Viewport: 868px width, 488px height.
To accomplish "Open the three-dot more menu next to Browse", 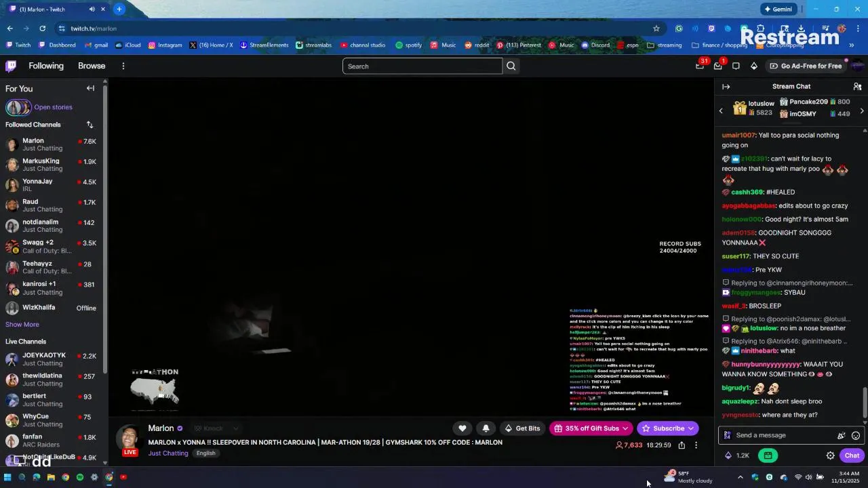I will (x=123, y=66).
